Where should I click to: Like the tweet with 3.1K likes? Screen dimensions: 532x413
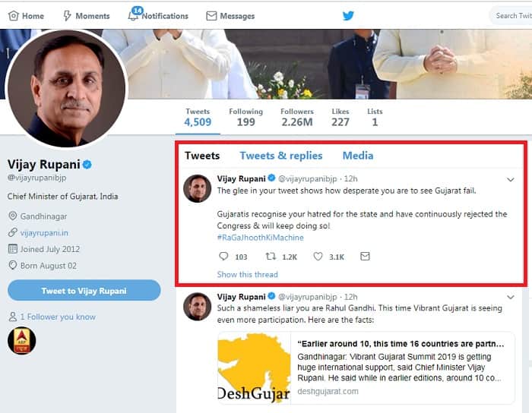coord(318,257)
